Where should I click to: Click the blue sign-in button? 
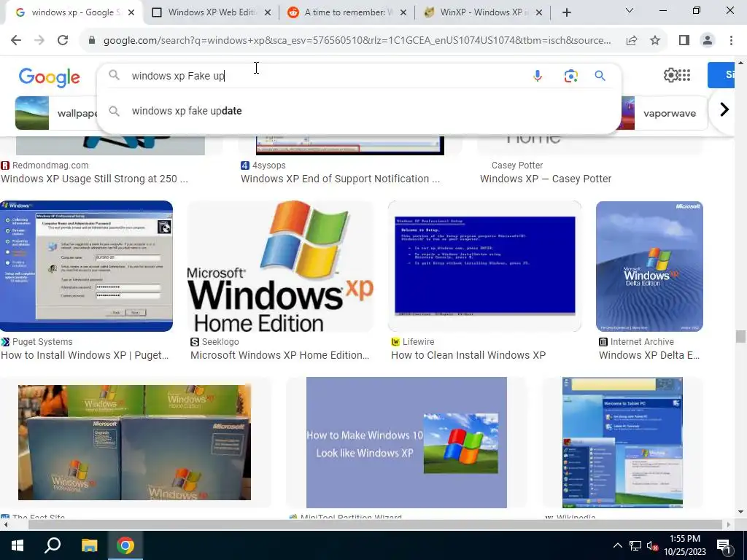pos(721,75)
